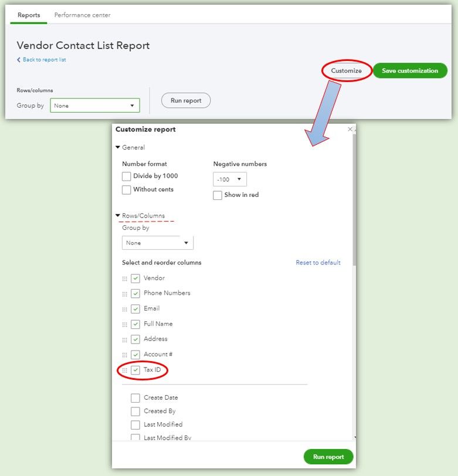Open the Group by dropdown in Customize panel
The width and height of the screenshot is (458, 476).
[158, 243]
